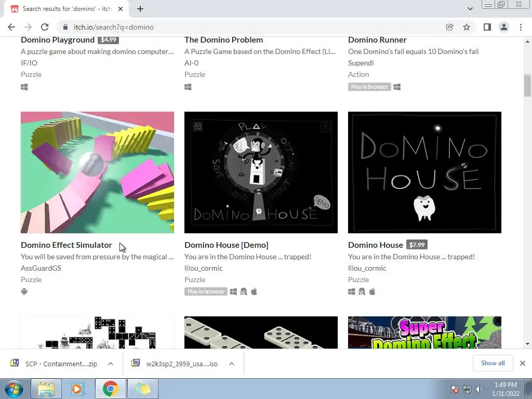Open the Domino House paid game thumbnail
Screen dimensions: 532x399
pyautogui.click(x=424, y=172)
